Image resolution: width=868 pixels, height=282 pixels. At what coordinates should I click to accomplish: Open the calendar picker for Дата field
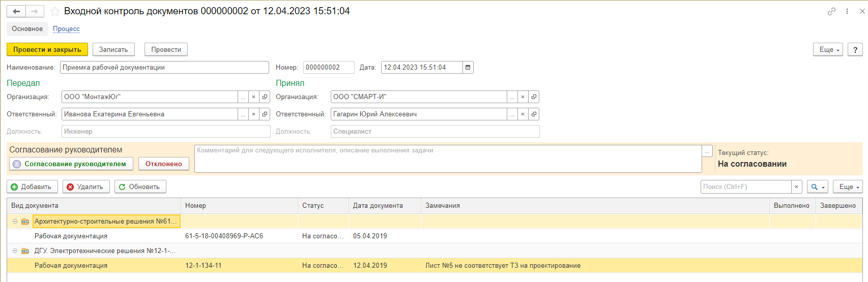(468, 67)
